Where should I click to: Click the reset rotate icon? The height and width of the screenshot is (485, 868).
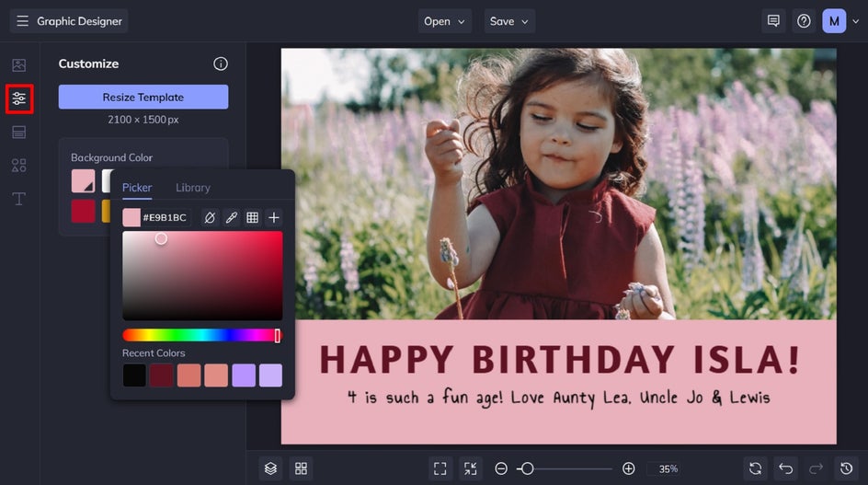(x=755, y=468)
